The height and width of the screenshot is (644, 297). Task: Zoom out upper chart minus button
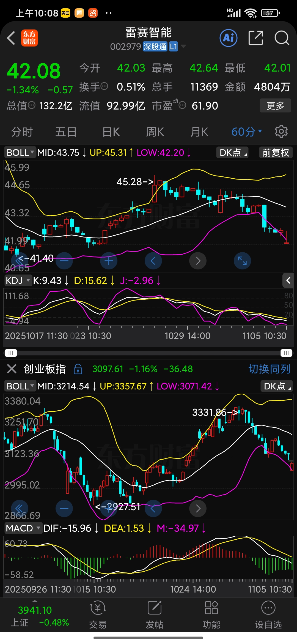64,261
